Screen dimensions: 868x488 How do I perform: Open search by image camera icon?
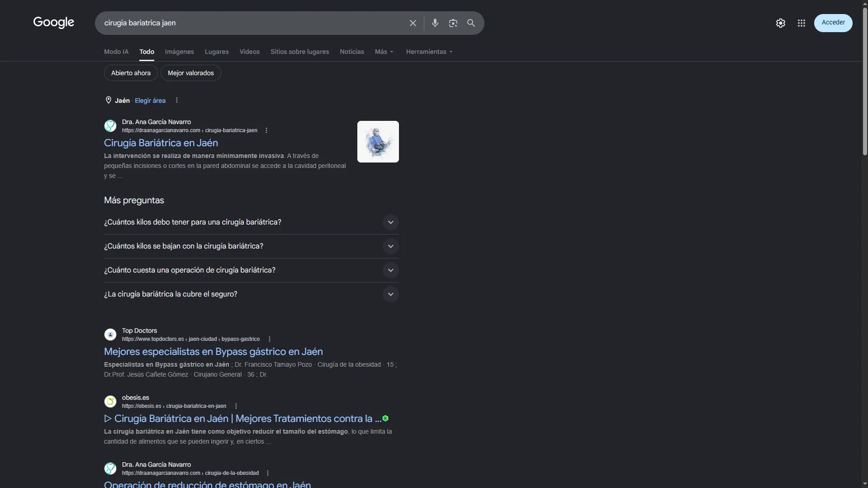point(453,23)
